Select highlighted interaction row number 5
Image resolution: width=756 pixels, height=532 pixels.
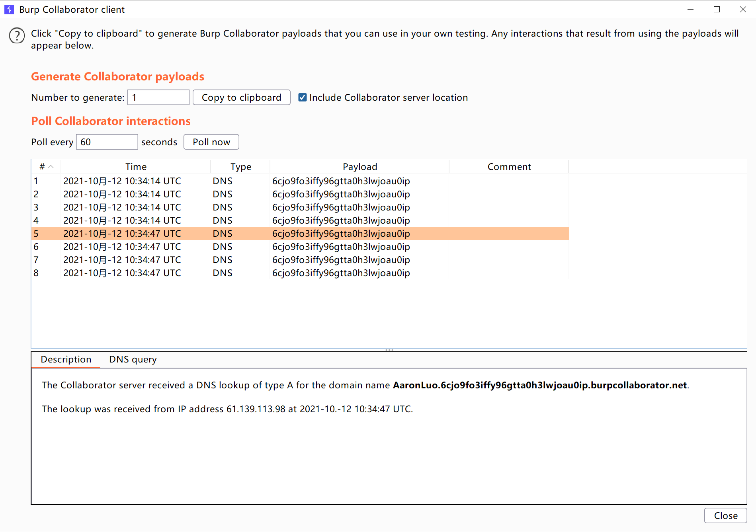click(x=300, y=234)
